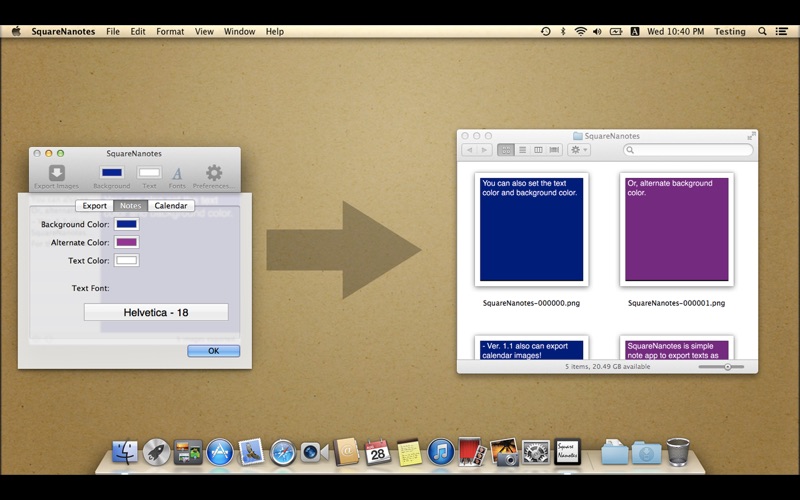Click the Bluetooth menu bar icon
800x500 pixels.
point(563,31)
